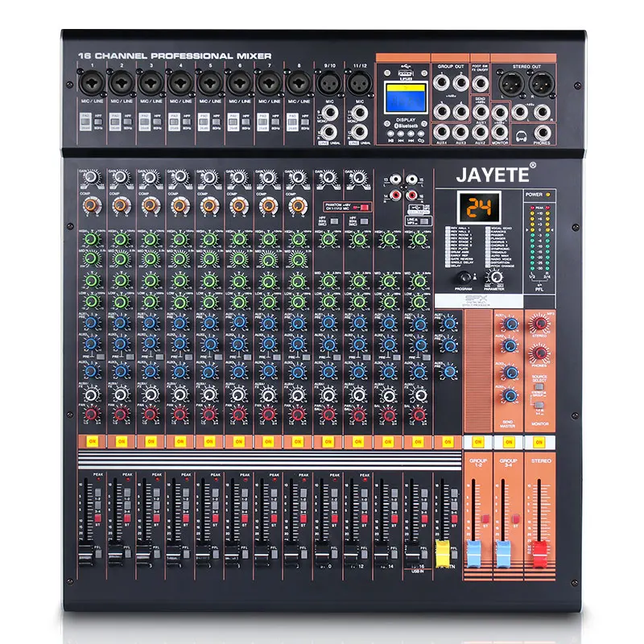
Task: Click the red STEREO MP3 level knob
Action: pyautogui.click(x=539, y=324)
